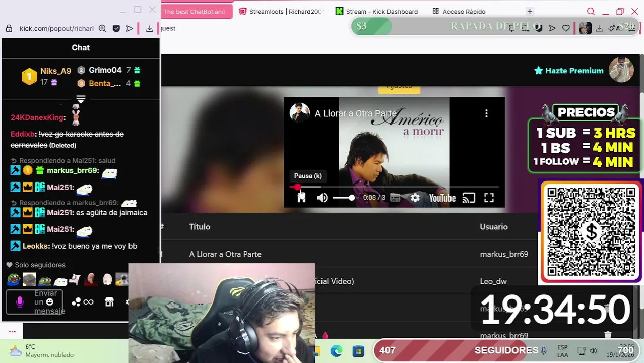Open the 'Acceso Rápido' tab

pos(459,11)
